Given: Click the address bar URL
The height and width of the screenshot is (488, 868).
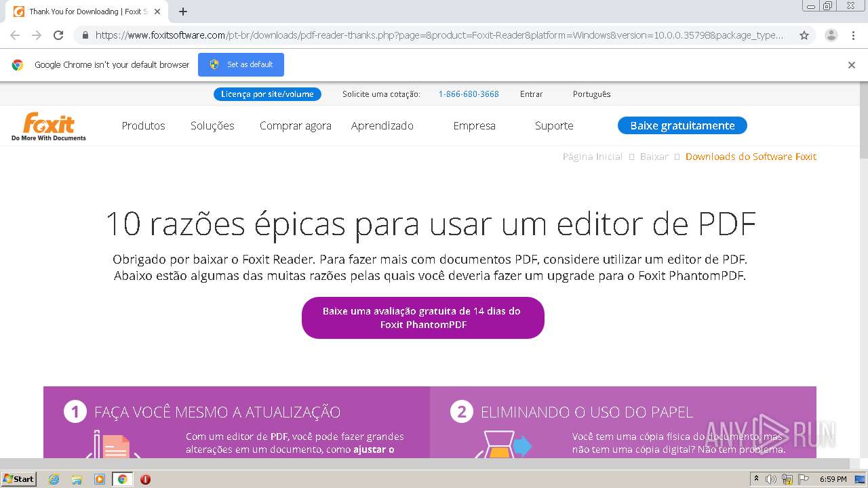Looking at the screenshot, I should pyautogui.click(x=439, y=35).
